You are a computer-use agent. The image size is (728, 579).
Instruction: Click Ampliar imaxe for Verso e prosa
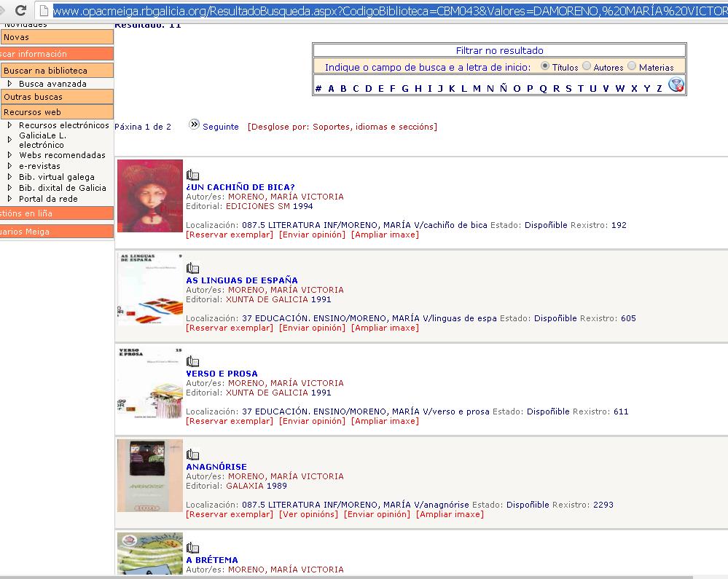coord(385,421)
